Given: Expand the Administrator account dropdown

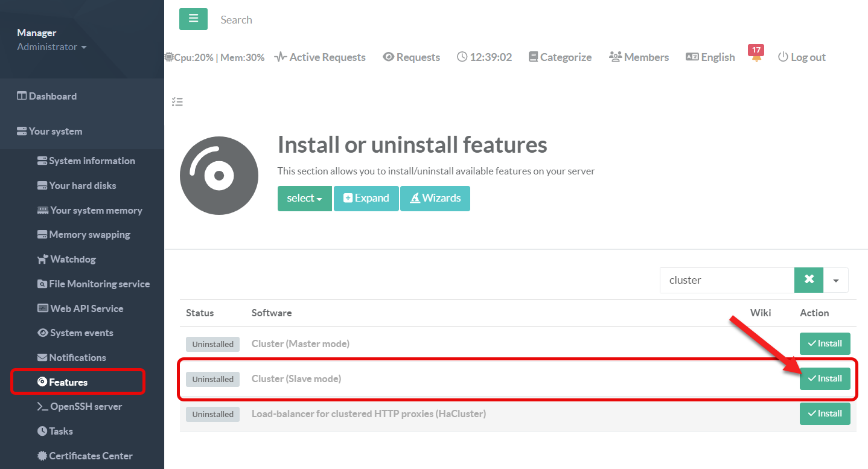Looking at the screenshot, I should coord(52,47).
